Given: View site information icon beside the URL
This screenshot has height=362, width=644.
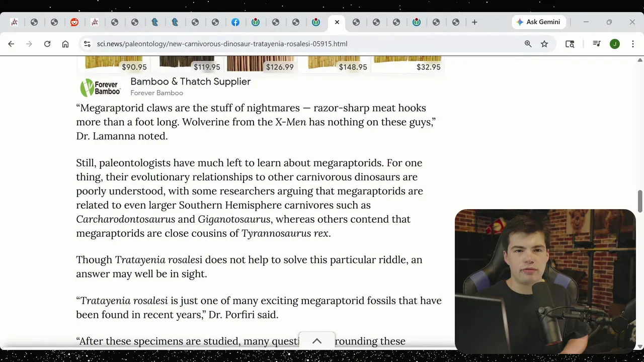Looking at the screenshot, I should (x=87, y=44).
